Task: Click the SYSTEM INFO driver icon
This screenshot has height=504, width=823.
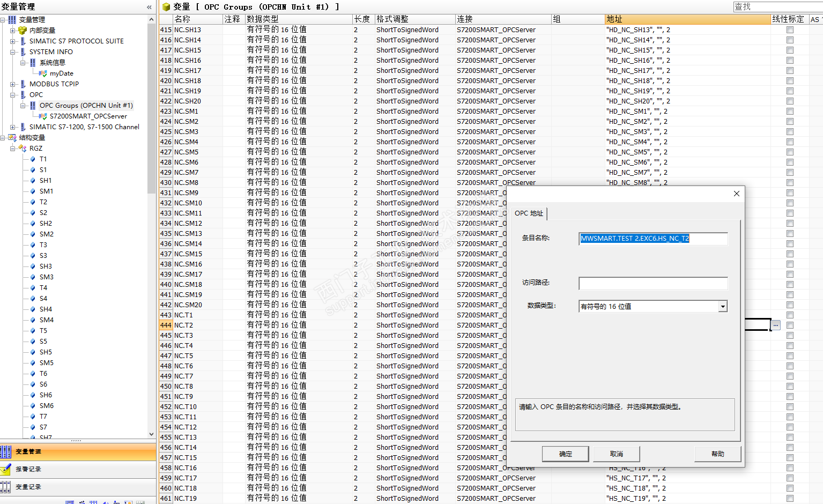Action: [23, 51]
